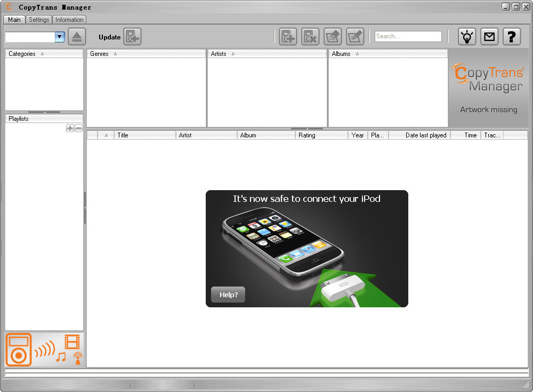Image resolution: width=533 pixels, height=392 pixels.
Task: Switch to the Settings tab
Action: (x=39, y=20)
